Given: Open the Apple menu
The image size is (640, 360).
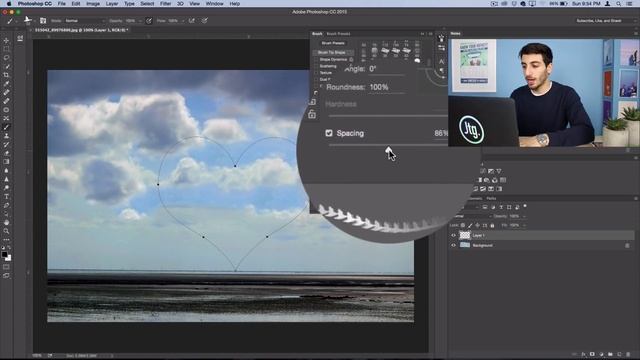Looking at the screenshot, I should click(x=9, y=4).
